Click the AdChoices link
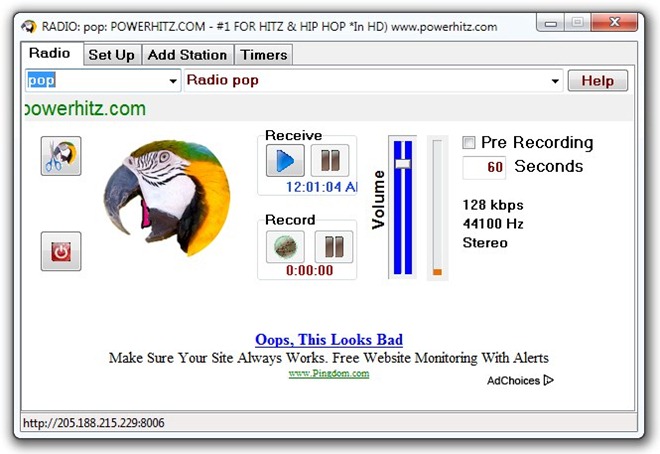 click(520, 380)
